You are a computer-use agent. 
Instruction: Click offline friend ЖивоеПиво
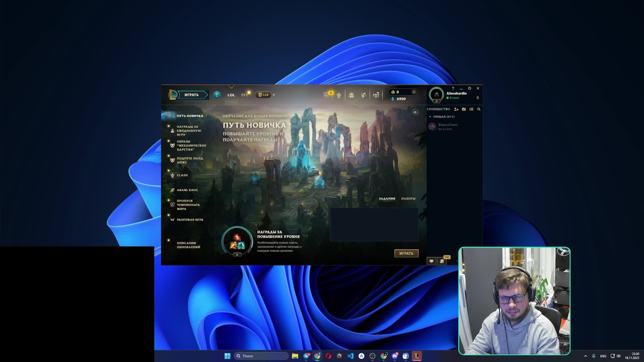447,126
